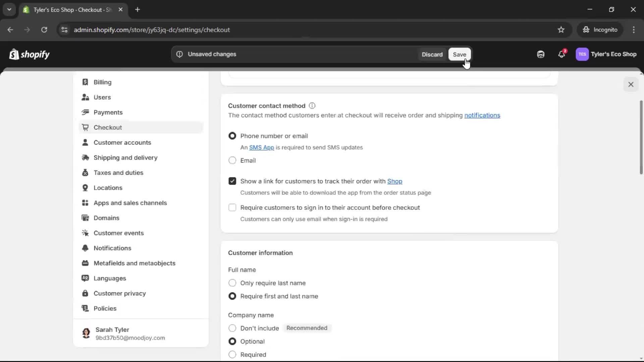The image size is (644, 362).
Task: Enable customer sign-in before checkout
Action: point(232,207)
